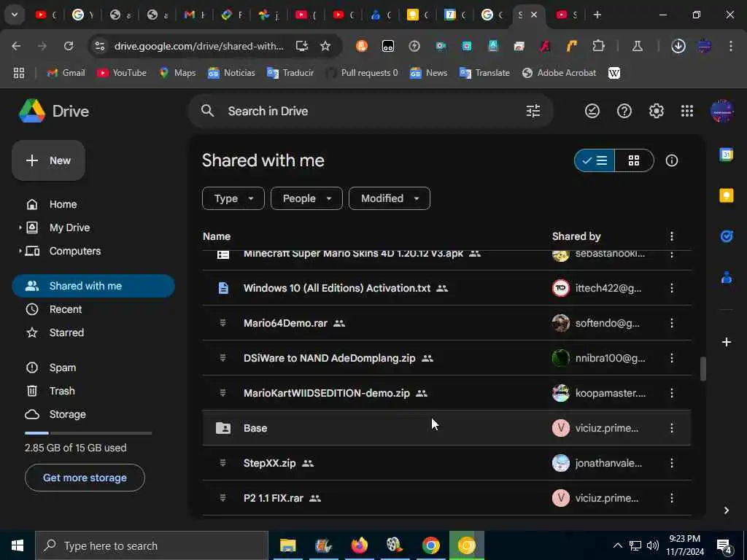Open the Downloads icon in Chrome toolbar
Screen dimensions: 747x560
pos(678,46)
